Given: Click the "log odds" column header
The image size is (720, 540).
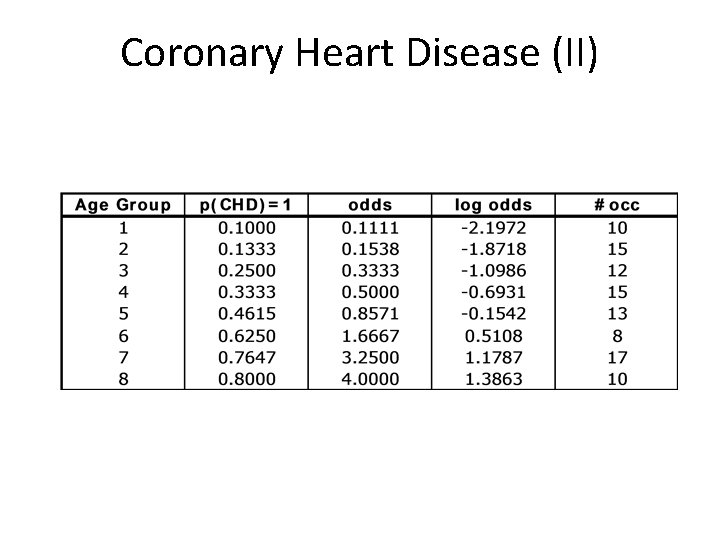Looking at the screenshot, I should click(x=494, y=205).
